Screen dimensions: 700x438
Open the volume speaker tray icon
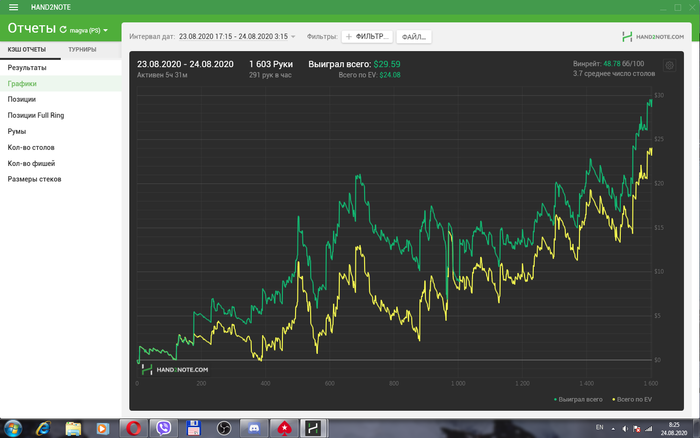click(625, 429)
